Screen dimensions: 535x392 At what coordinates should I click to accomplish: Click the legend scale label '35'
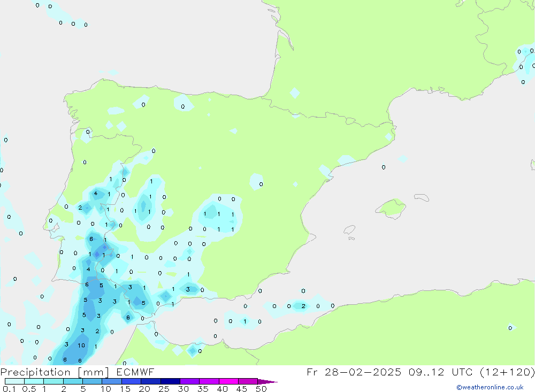coord(203,389)
